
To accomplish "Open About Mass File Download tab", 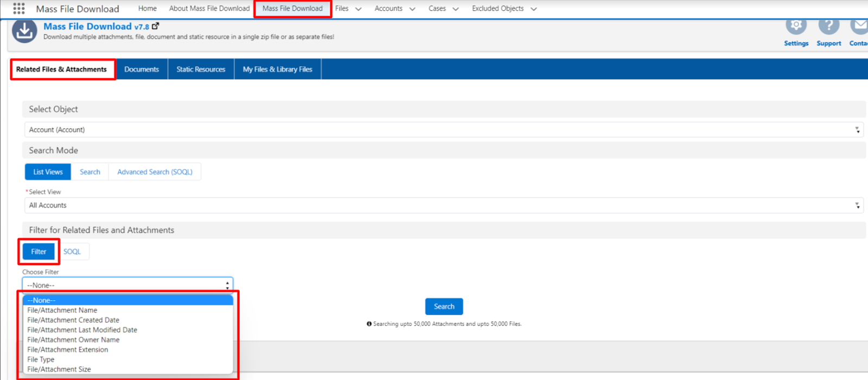I will [209, 9].
